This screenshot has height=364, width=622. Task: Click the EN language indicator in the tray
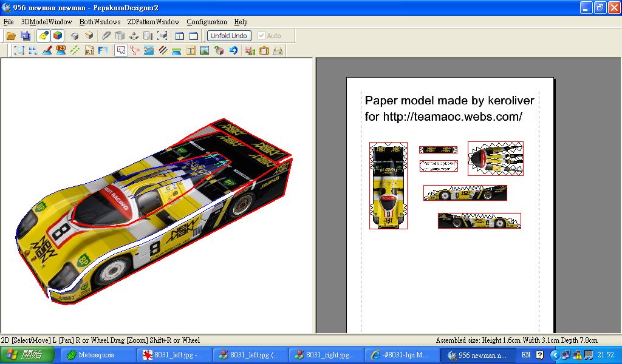525,355
